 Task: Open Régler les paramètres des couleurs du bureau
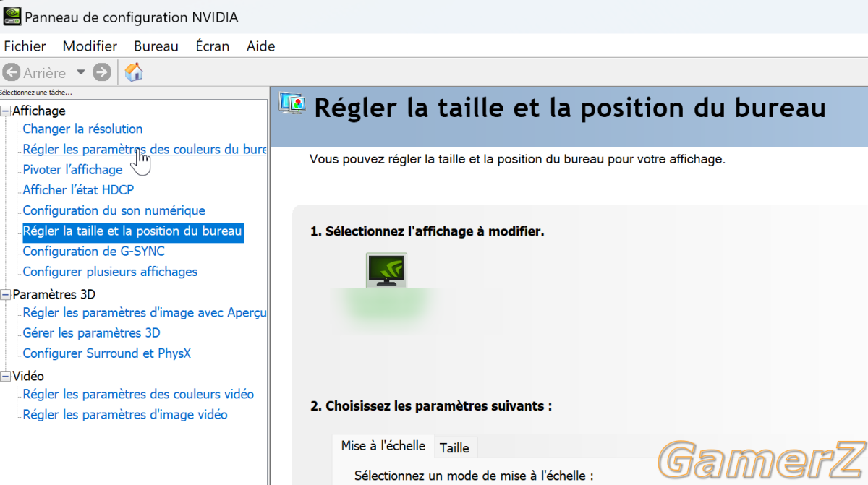pos(145,149)
